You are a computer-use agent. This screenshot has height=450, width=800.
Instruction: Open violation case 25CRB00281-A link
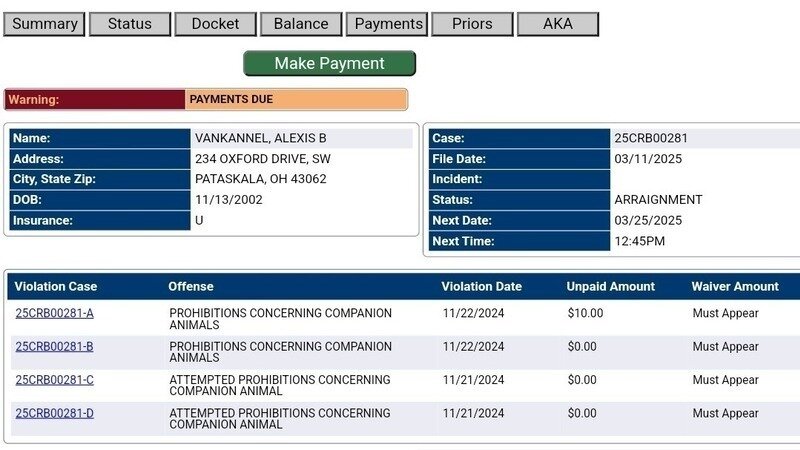54,313
